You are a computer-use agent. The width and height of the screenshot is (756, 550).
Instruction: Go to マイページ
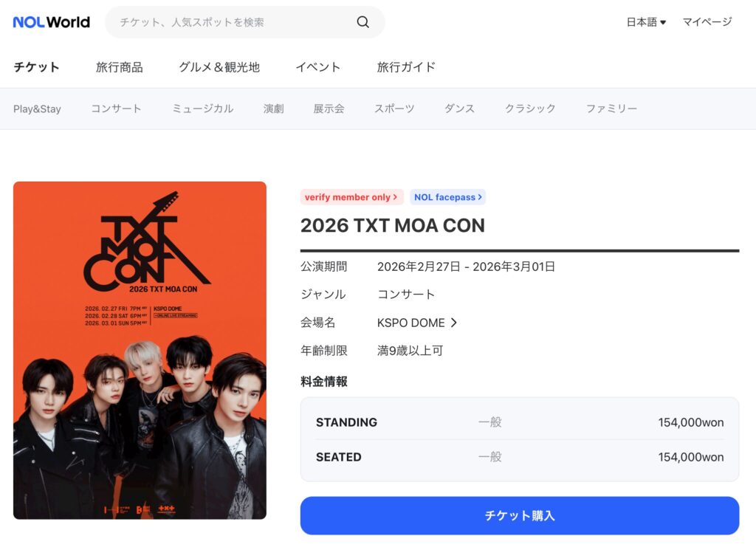[707, 21]
